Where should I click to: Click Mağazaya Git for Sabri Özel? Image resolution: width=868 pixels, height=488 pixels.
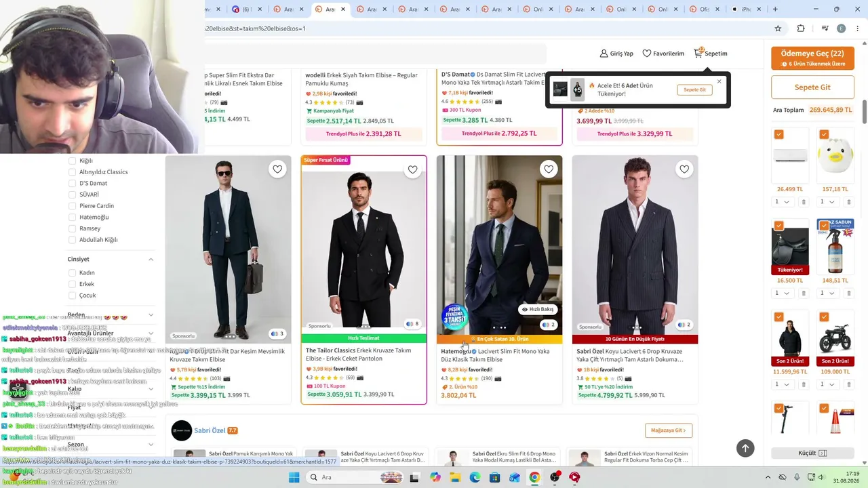(669, 430)
